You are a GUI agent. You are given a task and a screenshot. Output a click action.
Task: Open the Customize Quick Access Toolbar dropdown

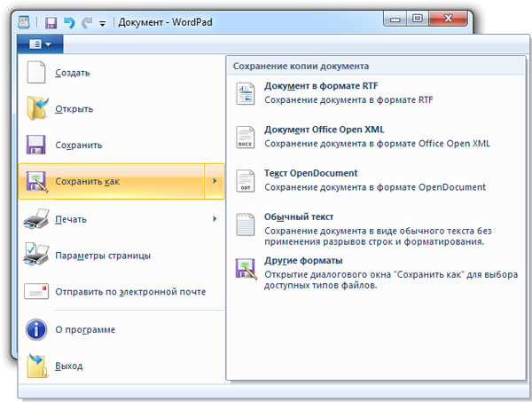(102, 23)
